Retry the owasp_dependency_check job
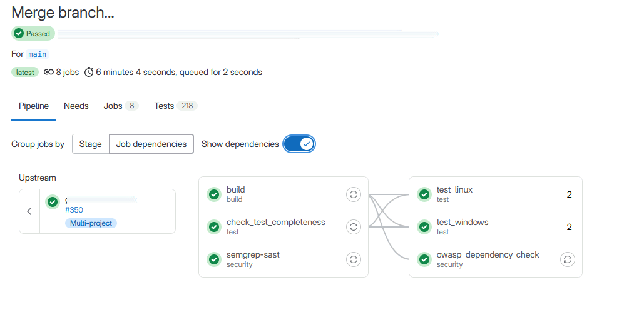The image size is (644, 317). 568,259
